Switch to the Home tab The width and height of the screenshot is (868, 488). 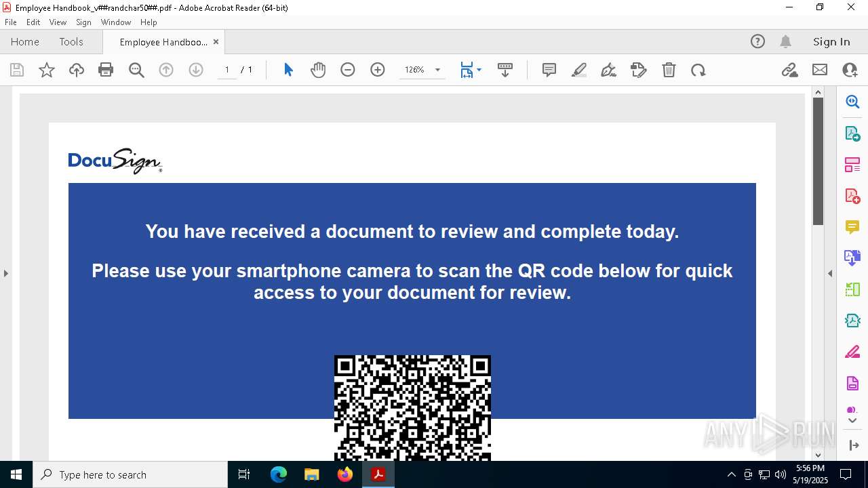(x=25, y=41)
